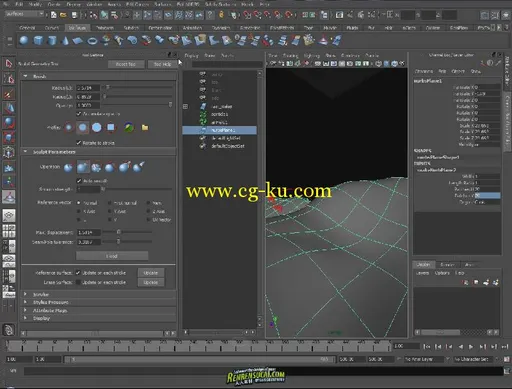Image resolution: width=512 pixels, height=389 pixels.
Task: Pick the Square brush profile
Action: tap(111, 127)
